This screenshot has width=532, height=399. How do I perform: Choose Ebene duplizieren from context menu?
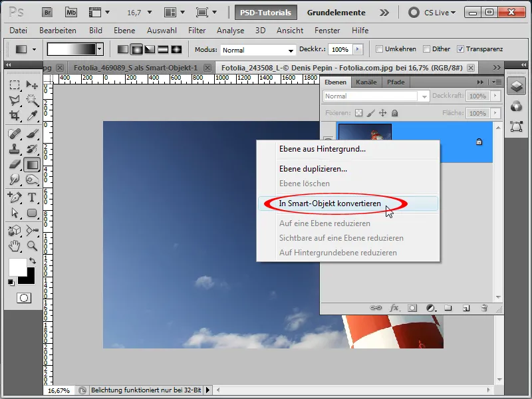[348, 169]
